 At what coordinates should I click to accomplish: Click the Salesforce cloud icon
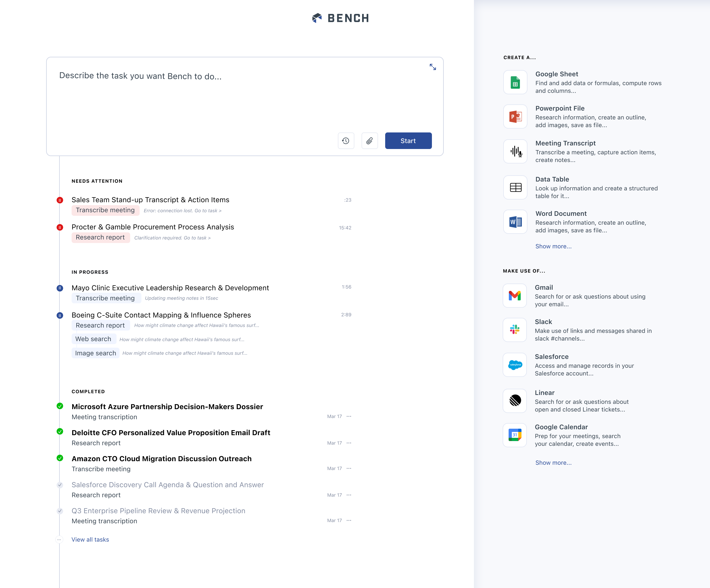(x=514, y=365)
